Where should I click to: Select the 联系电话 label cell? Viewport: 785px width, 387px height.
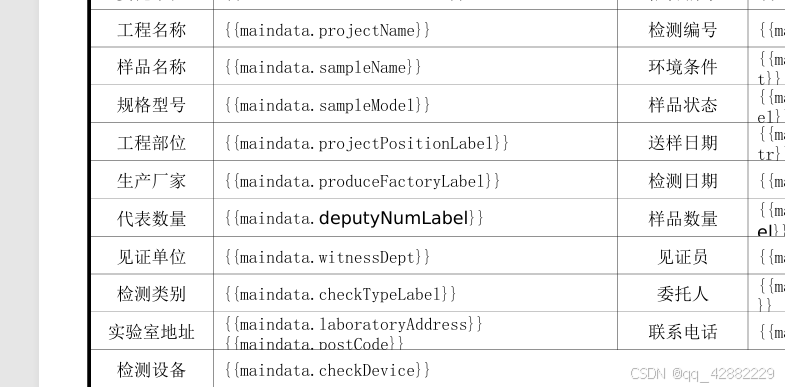(x=683, y=331)
